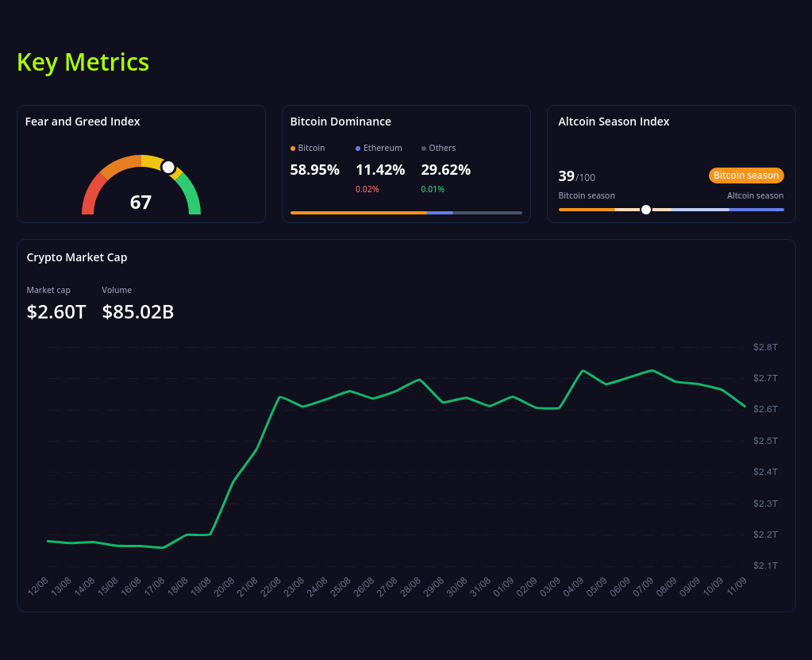Click the Altcoin Season Index slider handle
The height and width of the screenshot is (660, 812).
[646, 210]
